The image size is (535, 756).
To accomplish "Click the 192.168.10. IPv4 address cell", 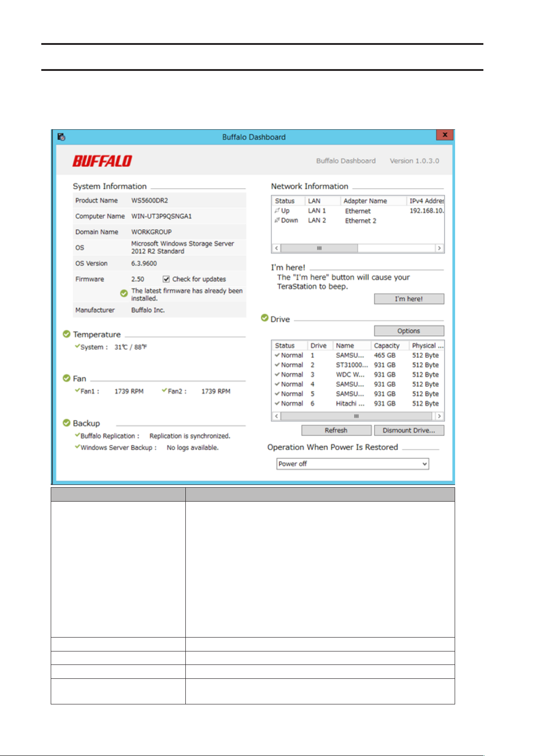I will tap(426, 211).
